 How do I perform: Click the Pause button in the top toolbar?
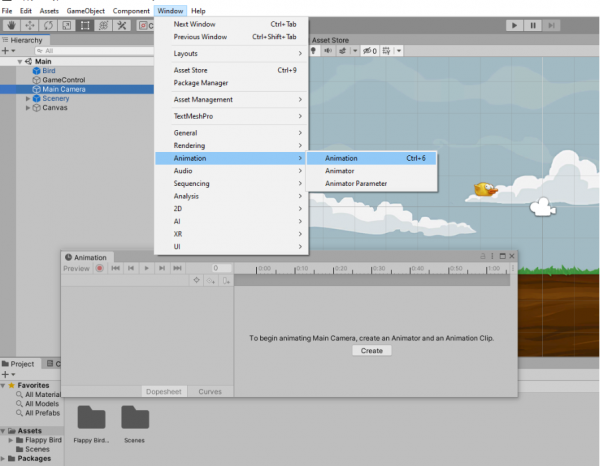click(x=533, y=26)
